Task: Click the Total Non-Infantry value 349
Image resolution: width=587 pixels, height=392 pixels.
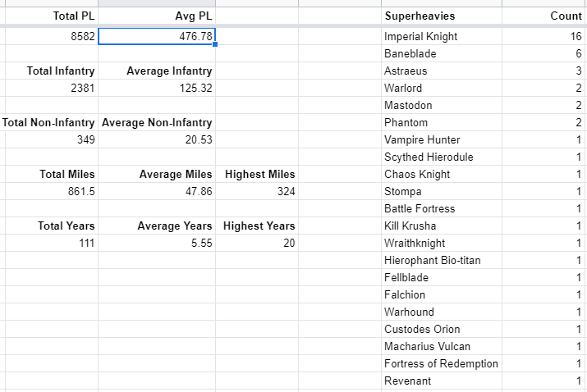Action: click(49, 139)
